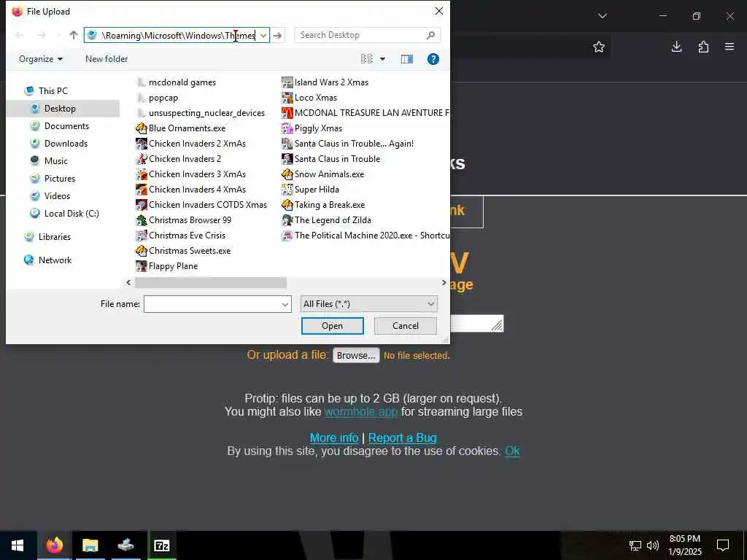This screenshot has height=560, width=747.
Task: Open the Report a Bug link
Action: tap(403, 437)
